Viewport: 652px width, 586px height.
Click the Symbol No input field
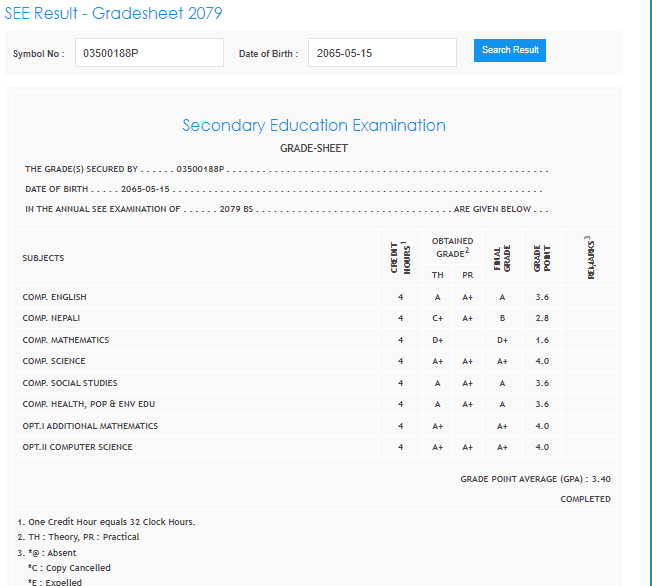tap(149, 53)
